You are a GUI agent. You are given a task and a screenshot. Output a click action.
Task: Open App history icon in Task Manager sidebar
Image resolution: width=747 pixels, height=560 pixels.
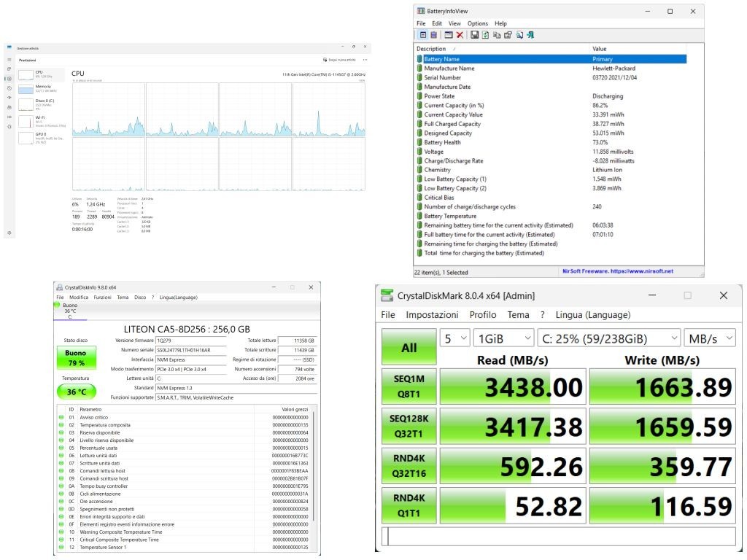[x=9, y=88]
